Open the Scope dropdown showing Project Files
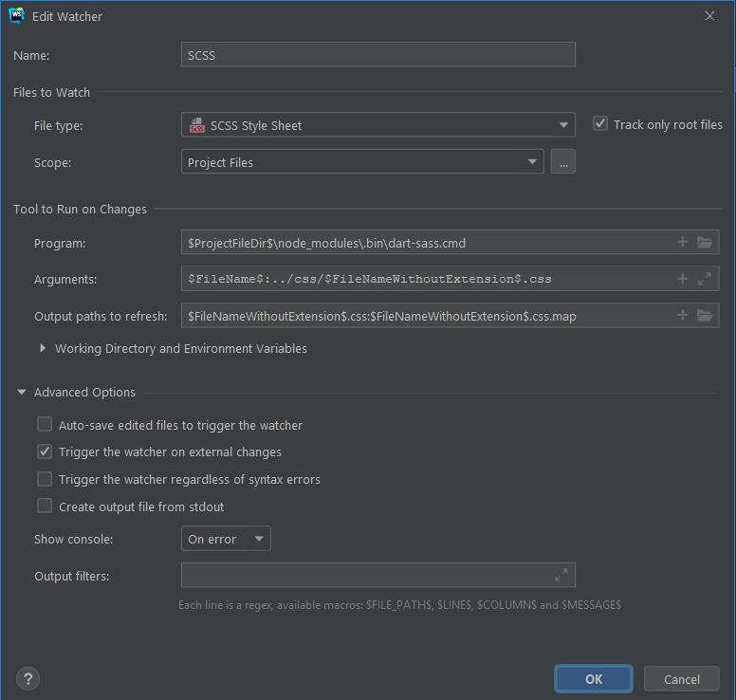Image resolution: width=736 pixels, height=700 pixels. 362,162
